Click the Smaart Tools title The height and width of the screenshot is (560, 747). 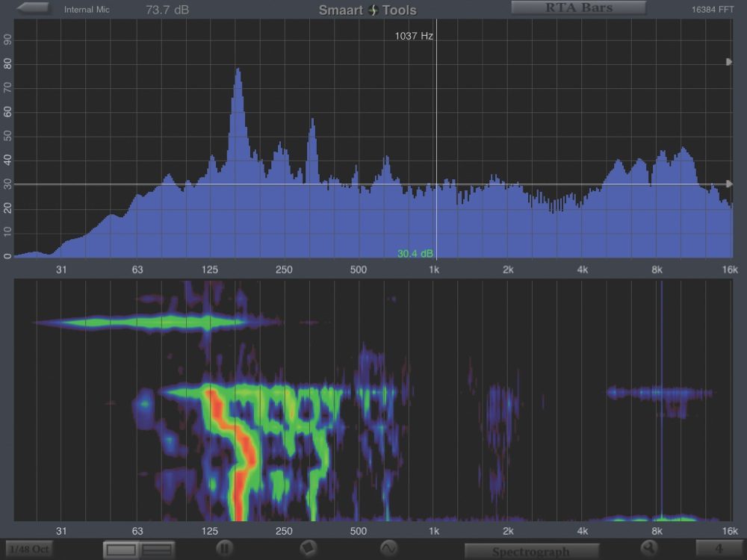coord(368,10)
